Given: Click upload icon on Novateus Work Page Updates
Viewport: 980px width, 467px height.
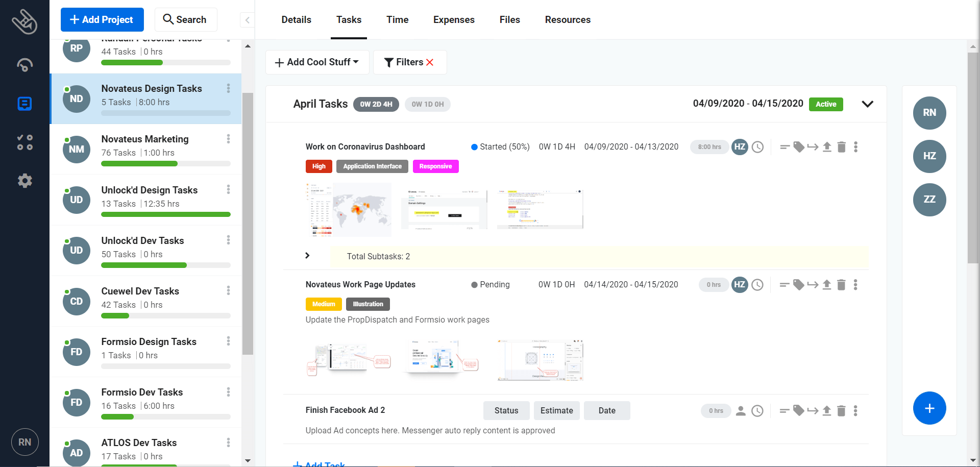Looking at the screenshot, I should coord(827,285).
